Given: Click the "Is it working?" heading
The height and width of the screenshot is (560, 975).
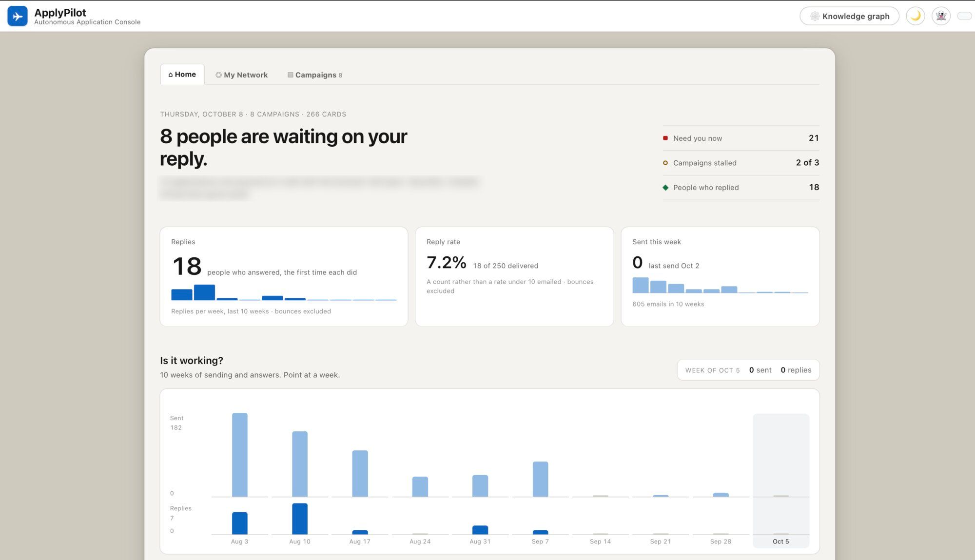Looking at the screenshot, I should (192, 361).
